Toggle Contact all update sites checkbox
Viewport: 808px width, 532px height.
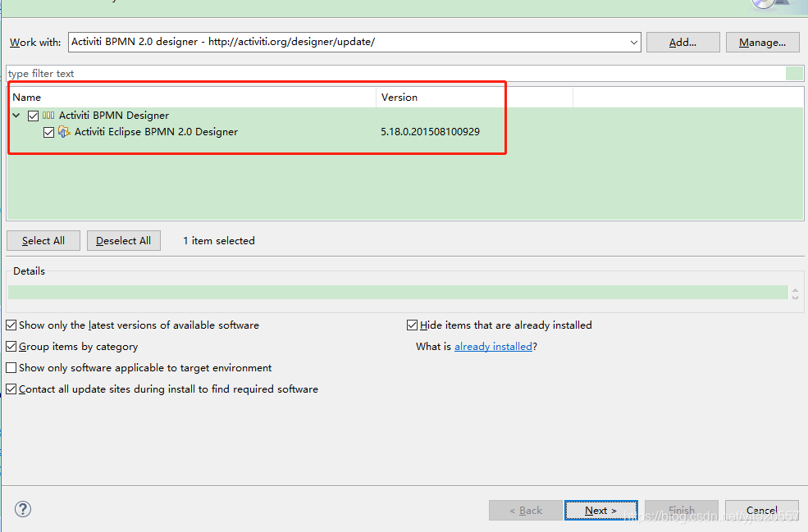pyautogui.click(x=11, y=389)
